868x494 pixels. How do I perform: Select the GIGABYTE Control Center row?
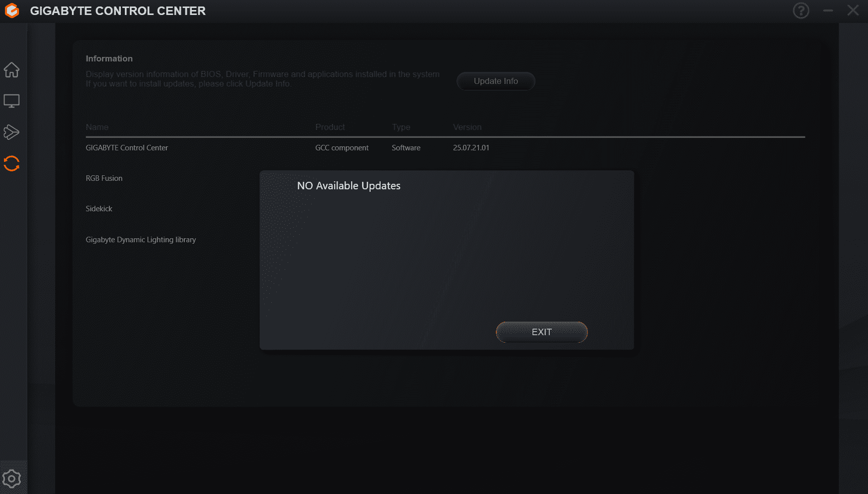point(445,148)
